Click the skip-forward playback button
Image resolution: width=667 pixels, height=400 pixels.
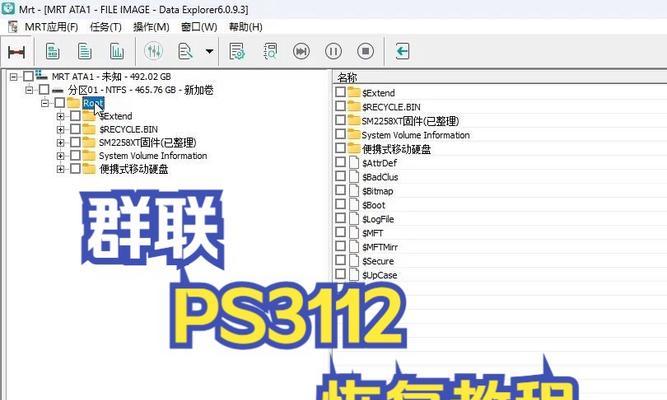pos(301,51)
